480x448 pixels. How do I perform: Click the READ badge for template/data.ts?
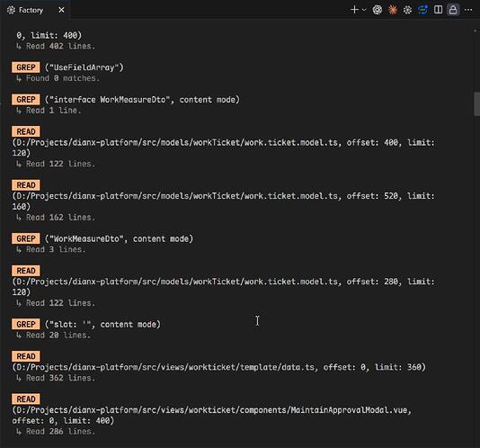point(26,356)
